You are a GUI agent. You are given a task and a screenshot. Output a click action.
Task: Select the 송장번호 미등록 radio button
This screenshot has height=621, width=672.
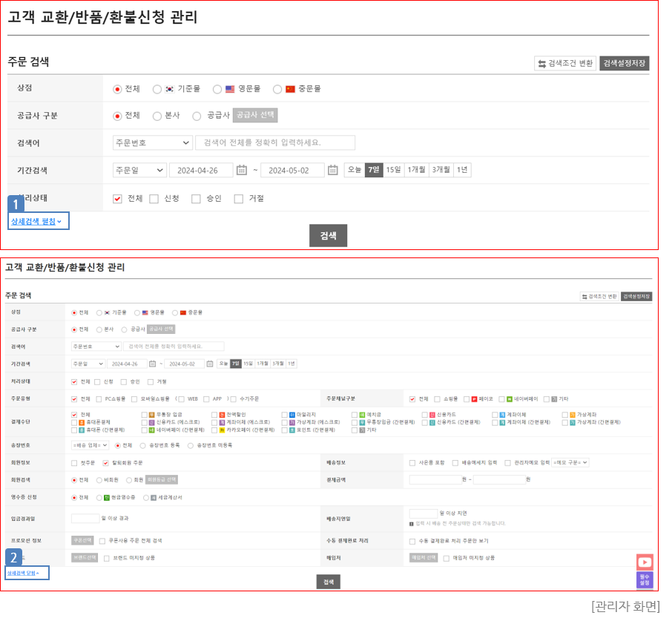click(x=191, y=445)
